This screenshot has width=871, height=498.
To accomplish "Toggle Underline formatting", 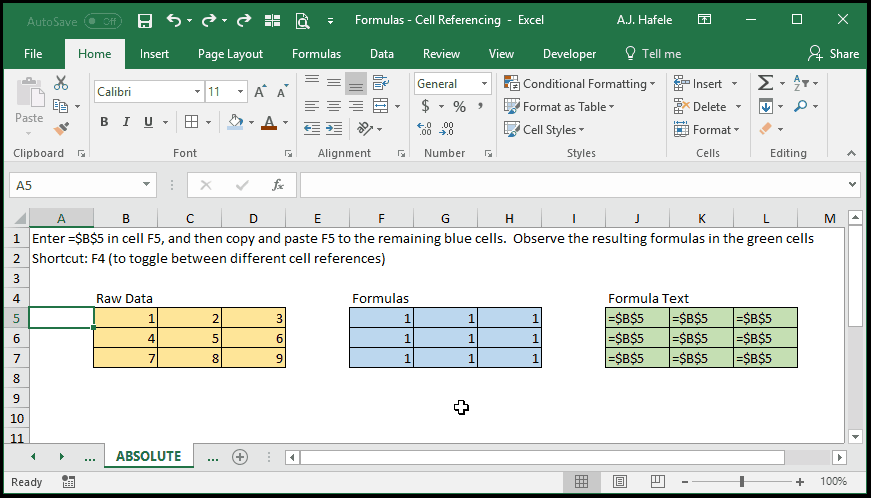I will point(148,122).
